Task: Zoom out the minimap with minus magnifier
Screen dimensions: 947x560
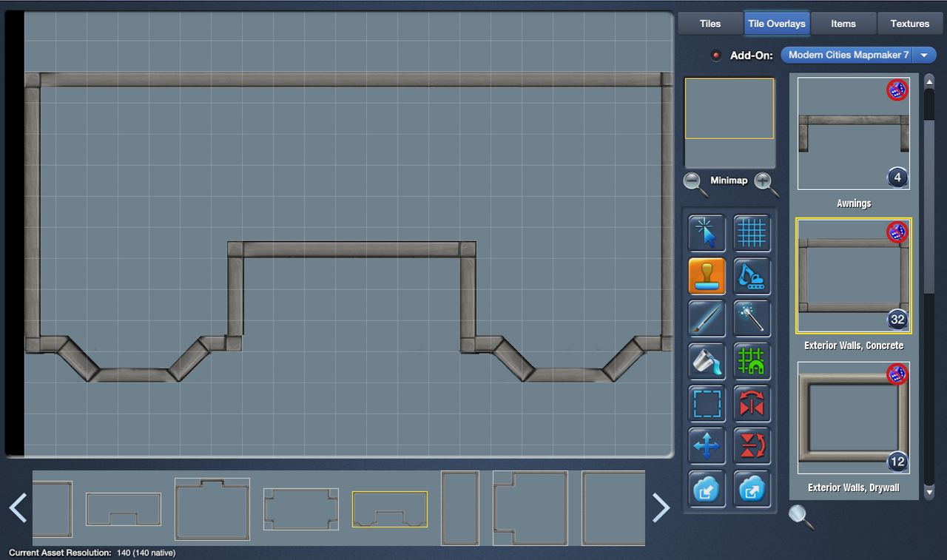Action: click(695, 183)
